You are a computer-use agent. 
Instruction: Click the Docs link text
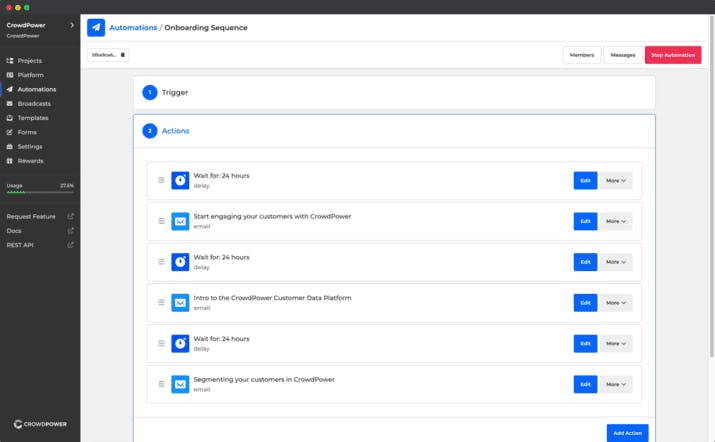point(14,231)
